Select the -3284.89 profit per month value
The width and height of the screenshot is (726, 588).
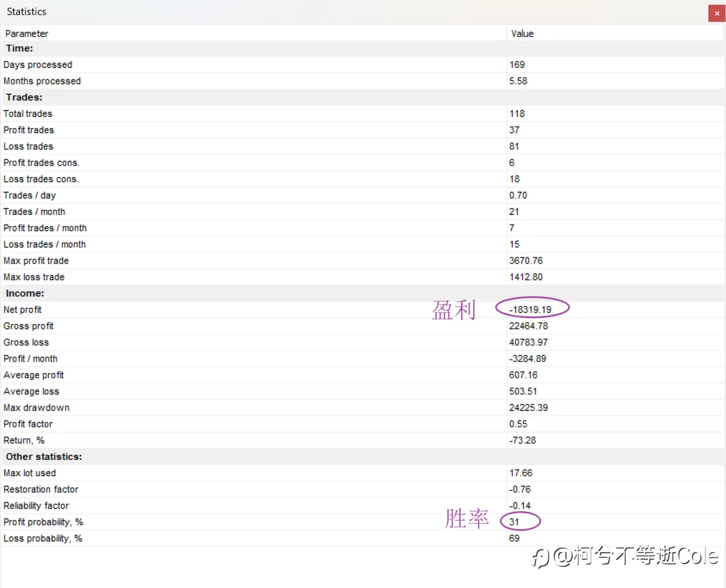[527, 359]
